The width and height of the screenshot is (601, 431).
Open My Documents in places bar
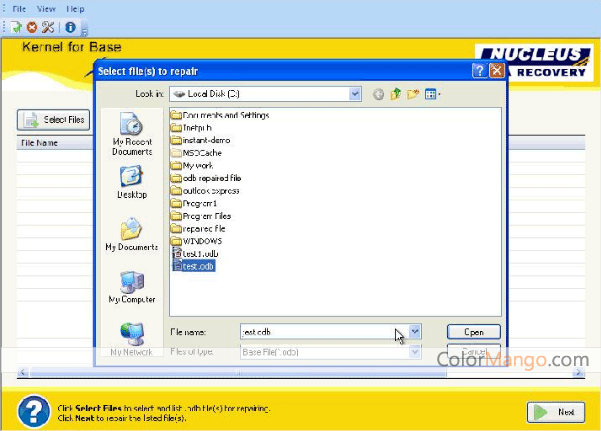pos(131,234)
